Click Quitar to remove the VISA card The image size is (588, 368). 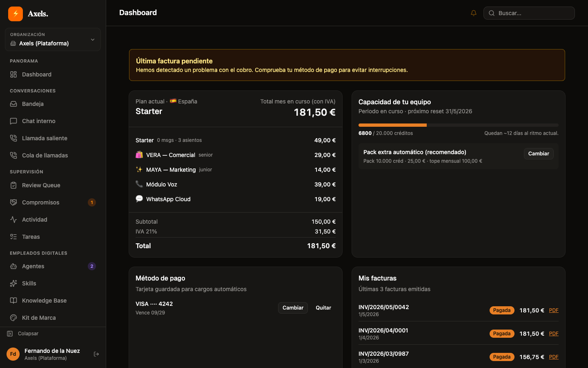click(x=323, y=308)
